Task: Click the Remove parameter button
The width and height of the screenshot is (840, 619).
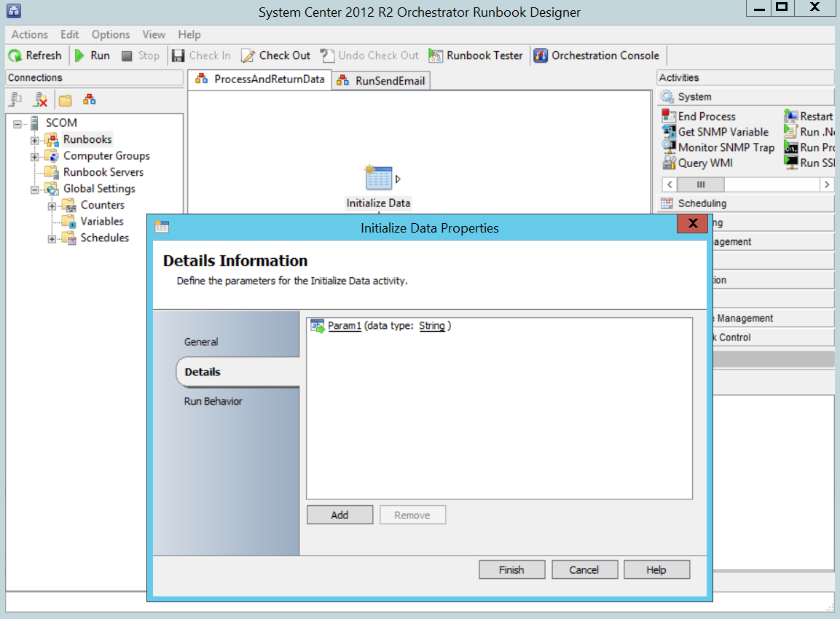Action: (x=412, y=515)
